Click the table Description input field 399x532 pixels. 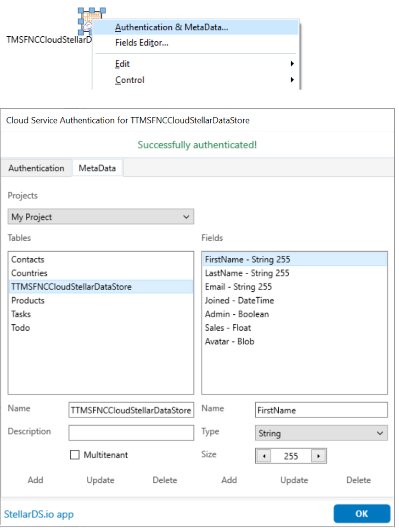tap(131, 433)
